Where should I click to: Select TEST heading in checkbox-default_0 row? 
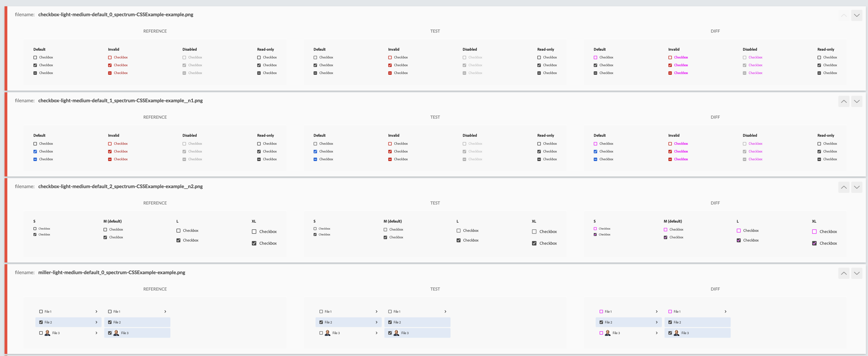click(435, 31)
